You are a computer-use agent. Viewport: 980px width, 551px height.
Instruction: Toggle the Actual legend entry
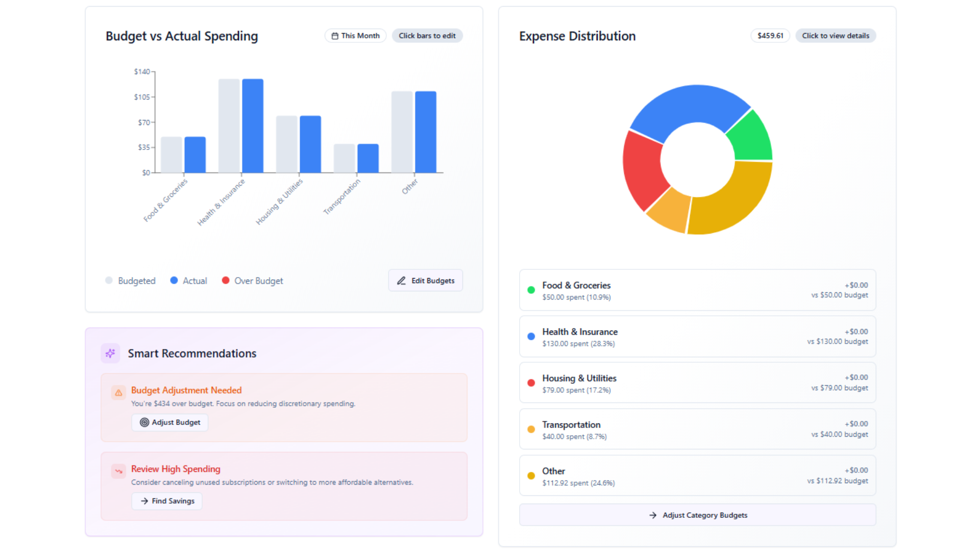[189, 281]
